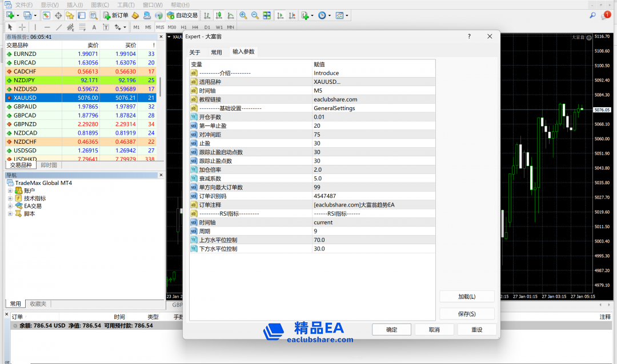Image resolution: width=617 pixels, height=364 pixels.
Task: Click the tile windows grid icon
Action: 266,15
